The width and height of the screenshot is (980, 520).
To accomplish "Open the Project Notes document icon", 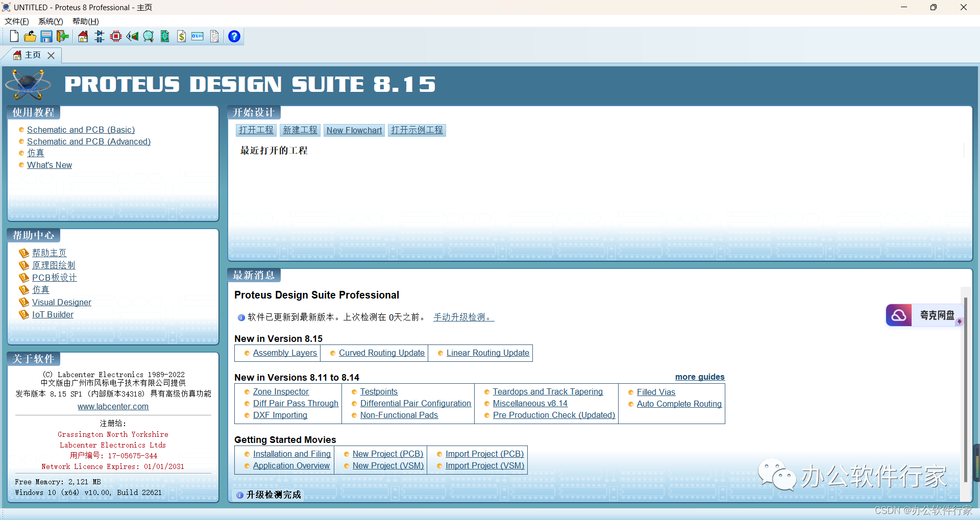I will pyautogui.click(x=214, y=36).
